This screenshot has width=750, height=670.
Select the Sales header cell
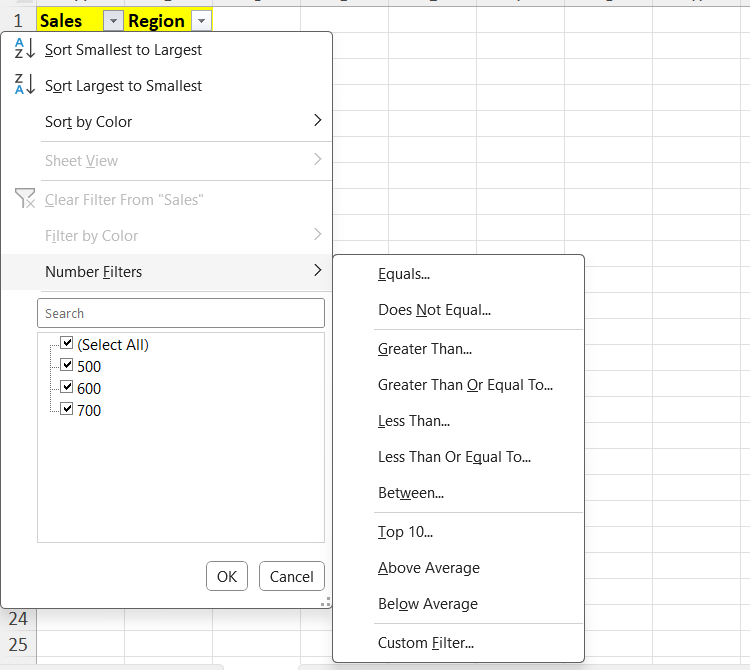pyautogui.click(x=70, y=21)
